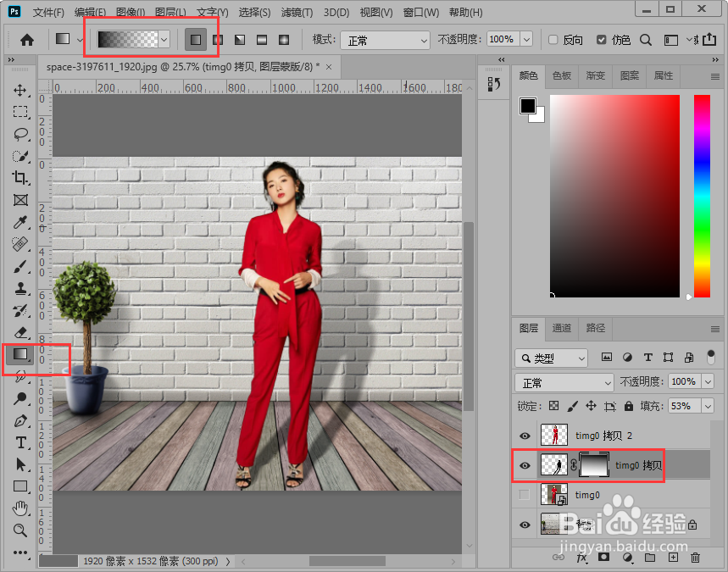Viewport: 728px width, 572px height.
Task: Add a layer mask
Action: click(x=603, y=557)
